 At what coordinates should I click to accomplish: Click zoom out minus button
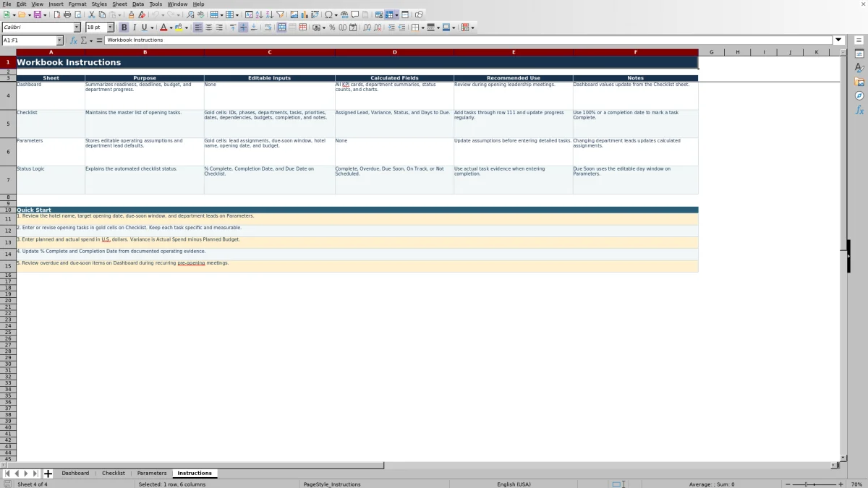pos(788,484)
